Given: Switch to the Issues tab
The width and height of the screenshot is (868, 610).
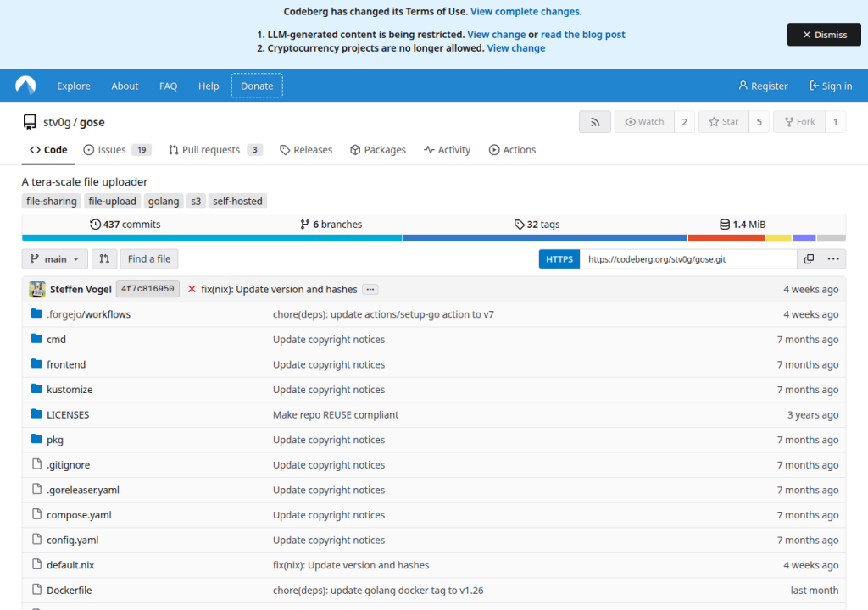Looking at the screenshot, I should (x=117, y=150).
